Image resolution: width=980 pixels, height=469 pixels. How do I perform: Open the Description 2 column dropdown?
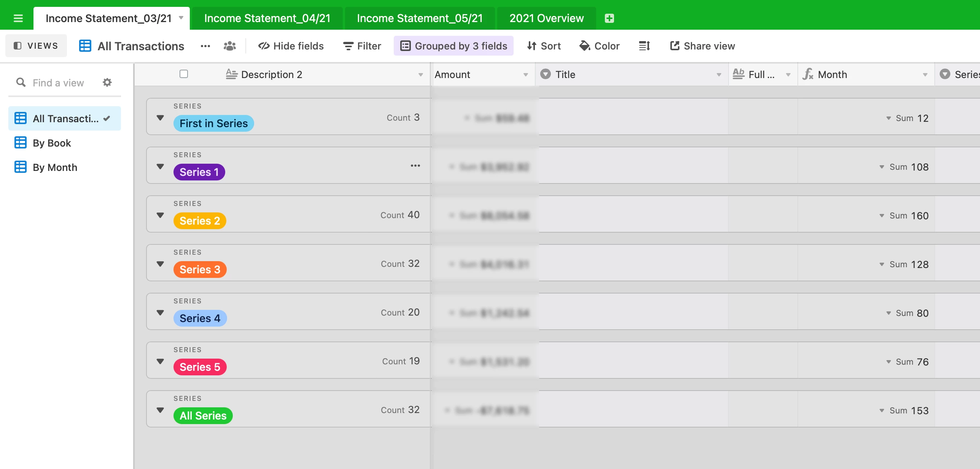(420, 75)
